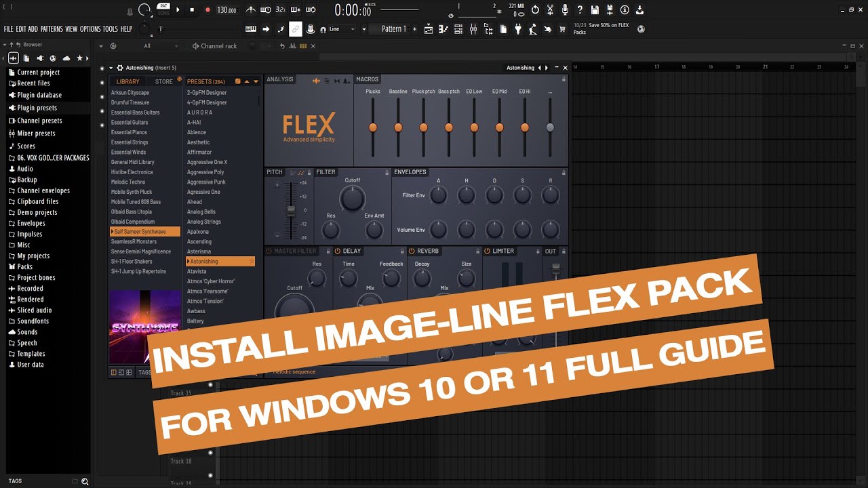Image resolution: width=868 pixels, height=488 pixels.
Task: Click next preset orange down arrow
Action: [x=256, y=81]
